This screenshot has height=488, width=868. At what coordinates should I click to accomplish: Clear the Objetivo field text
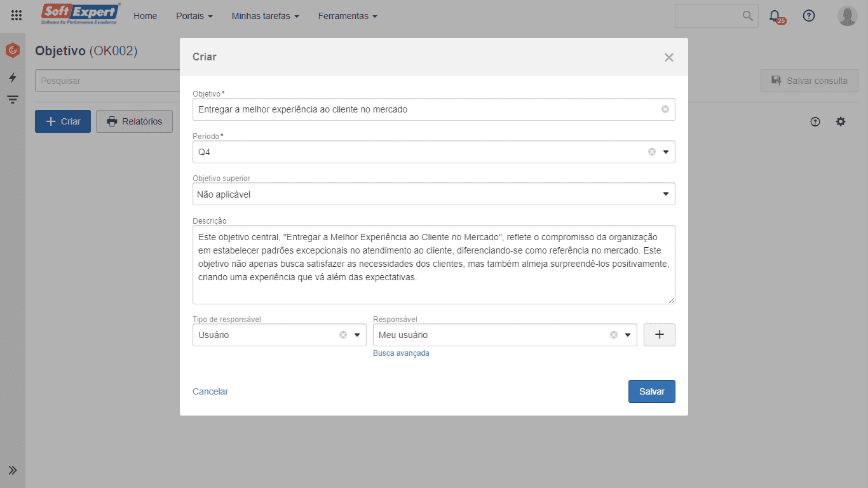(x=665, y=109)
